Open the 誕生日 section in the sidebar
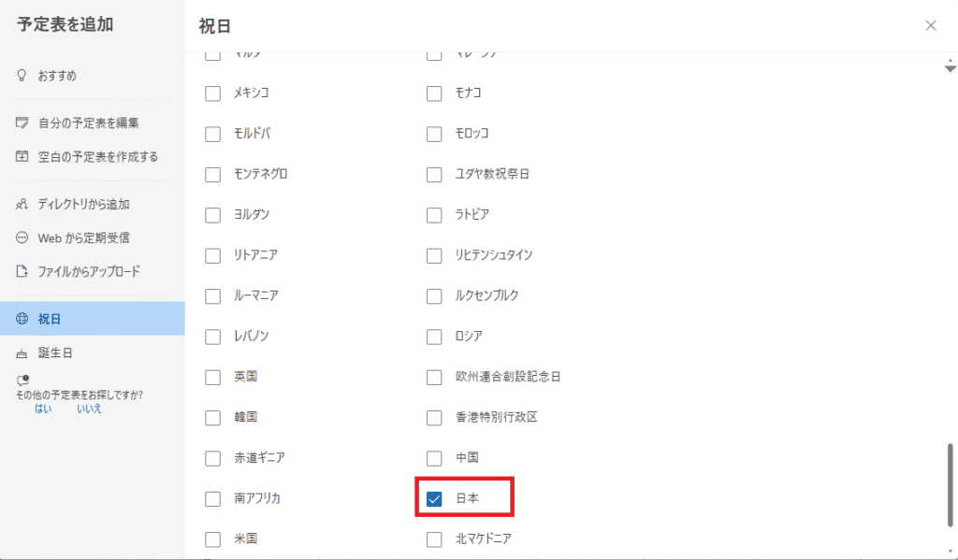This screenshot has width=958, height=560. point(64,353)
